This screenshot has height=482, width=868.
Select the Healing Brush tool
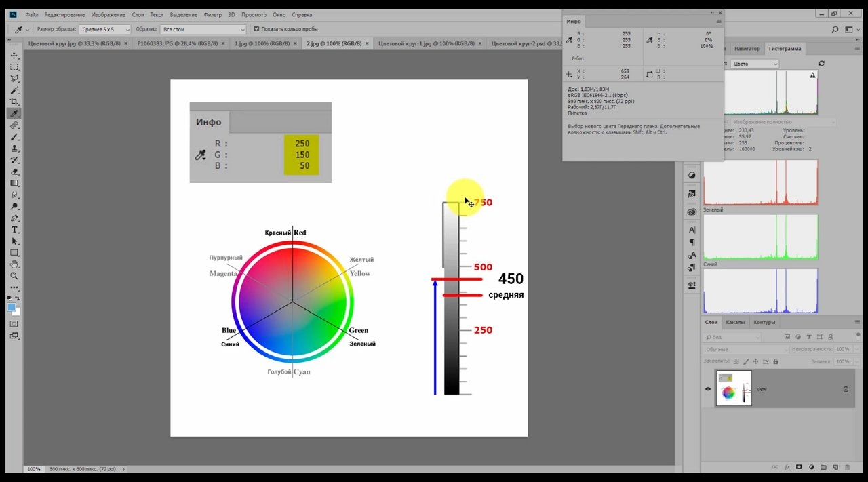tap(14, 125)
